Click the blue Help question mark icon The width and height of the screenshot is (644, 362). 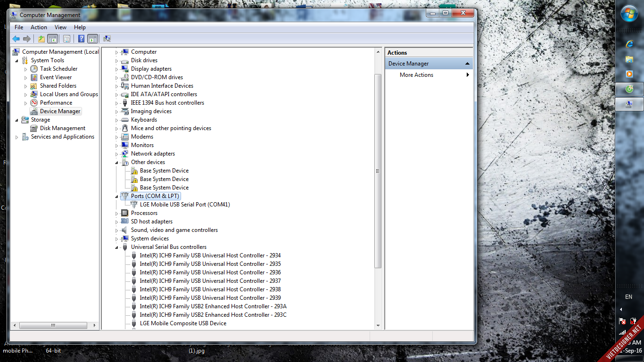(x=82, y=39)
